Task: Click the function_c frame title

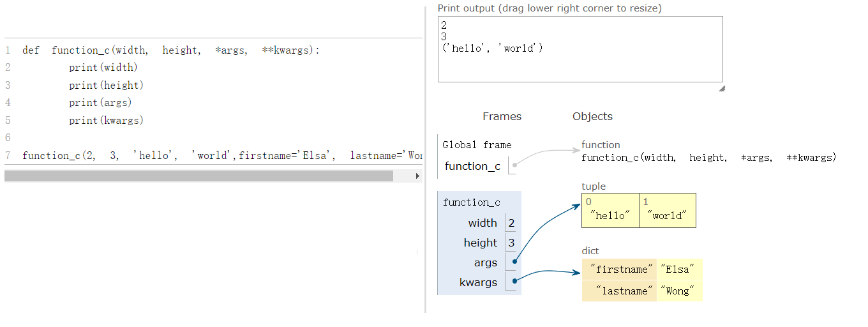Action: (471, 202)
